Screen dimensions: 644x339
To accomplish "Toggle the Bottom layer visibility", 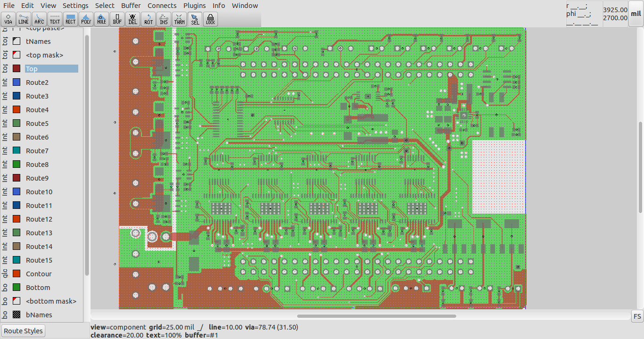I will (16, 287).
